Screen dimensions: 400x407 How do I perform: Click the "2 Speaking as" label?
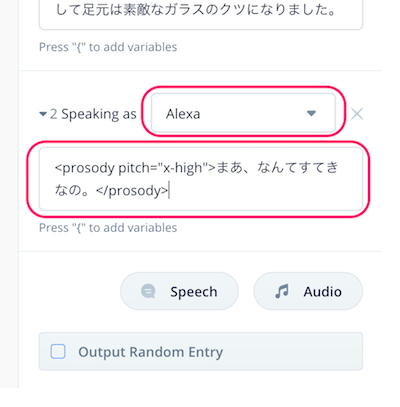pyautogui.click(x=93, y=114)
